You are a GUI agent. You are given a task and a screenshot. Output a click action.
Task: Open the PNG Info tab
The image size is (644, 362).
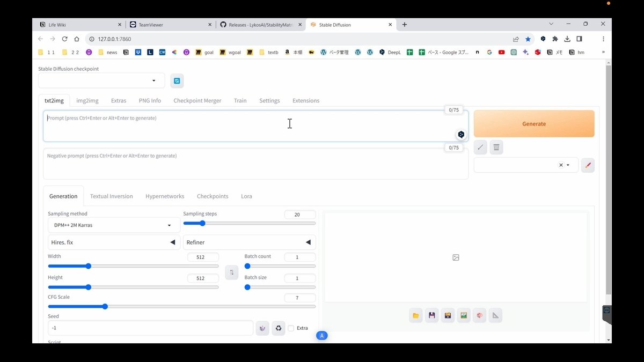tap(150, 101)
